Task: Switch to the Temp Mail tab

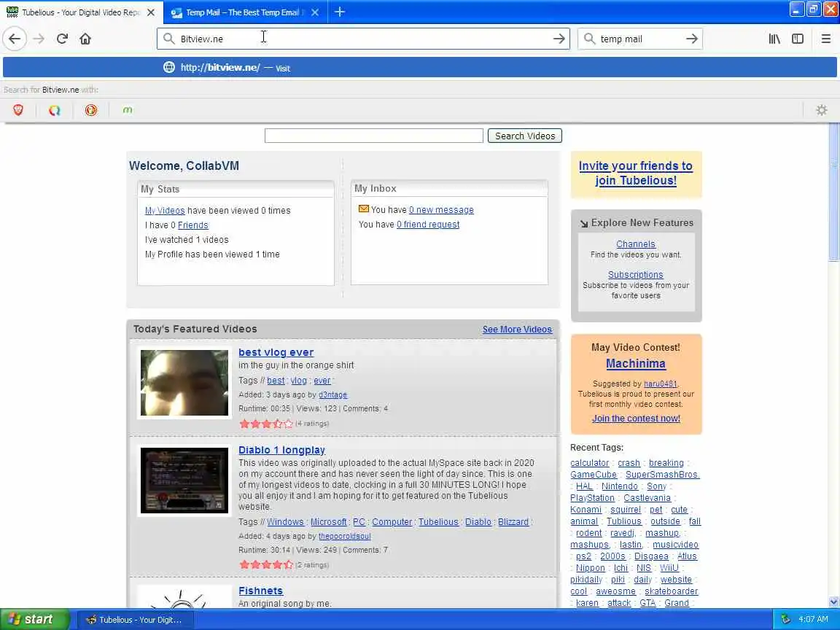Action: (244, 12)
